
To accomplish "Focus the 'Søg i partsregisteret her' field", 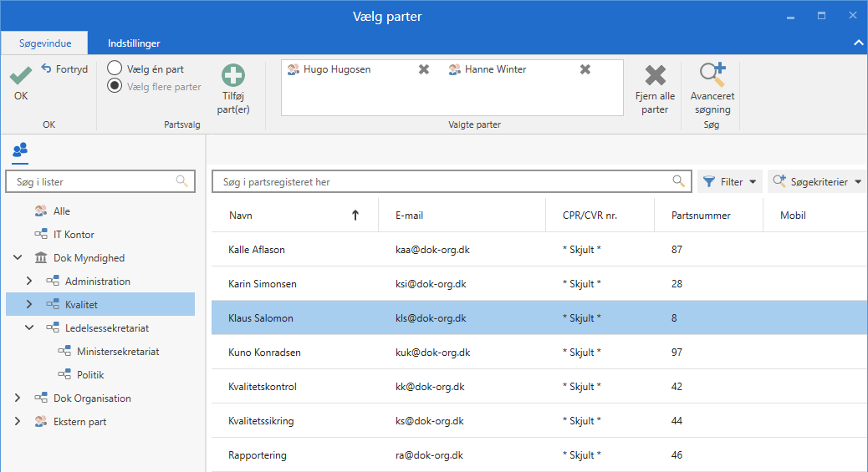I will tap(452, 181).
